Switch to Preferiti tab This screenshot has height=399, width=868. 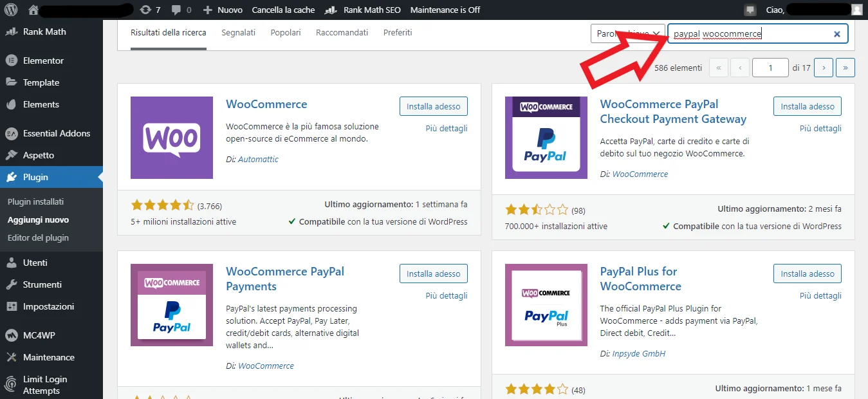(398, 33)
